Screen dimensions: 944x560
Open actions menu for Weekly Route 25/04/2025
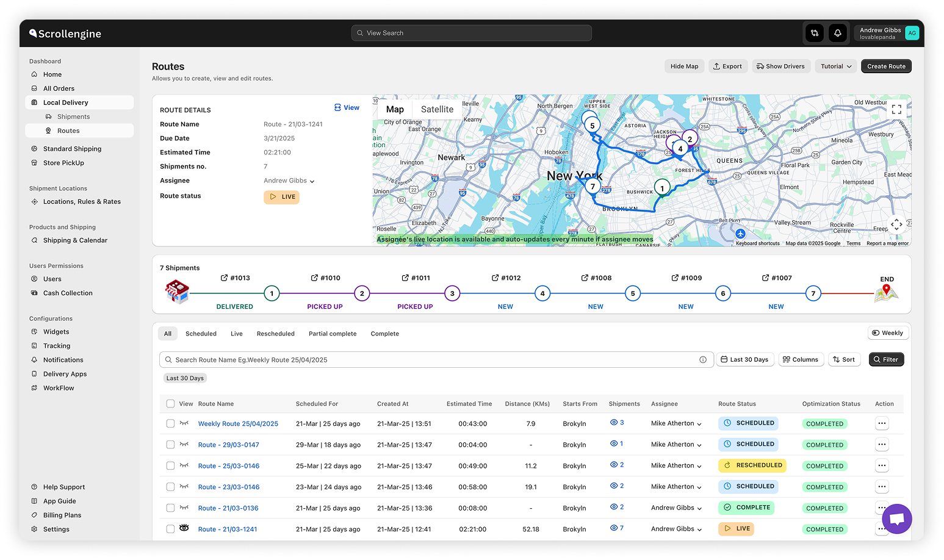click(x=882, y=423)
